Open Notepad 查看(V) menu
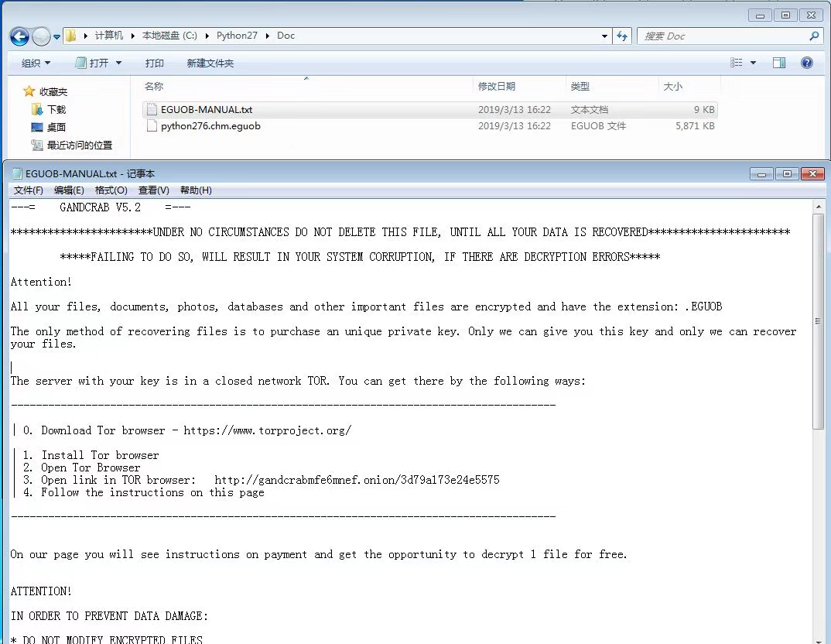This screenshot has height=644, width=831. (154, 190)
